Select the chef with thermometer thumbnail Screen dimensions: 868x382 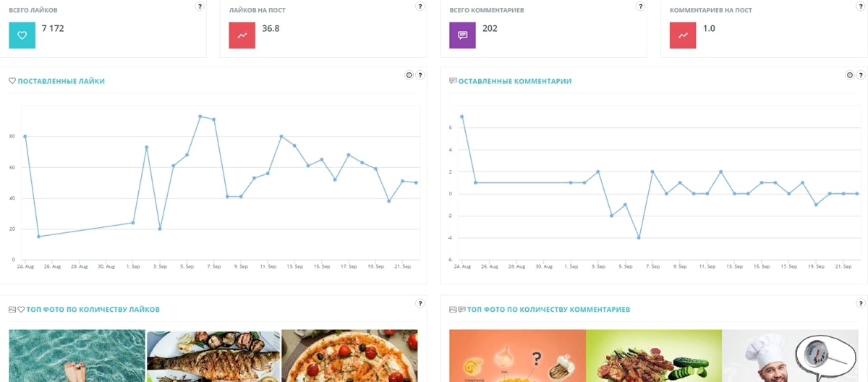[790, 356]
